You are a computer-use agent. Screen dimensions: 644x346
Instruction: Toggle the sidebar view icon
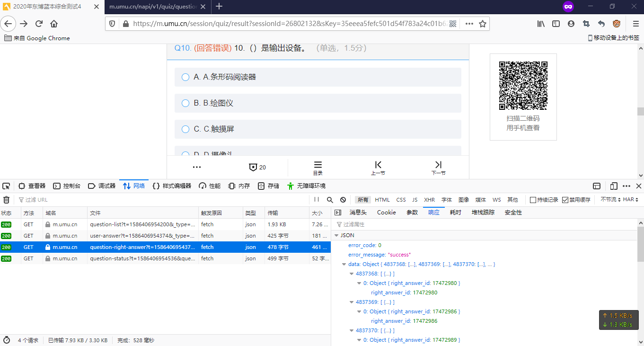coord(556,24)
